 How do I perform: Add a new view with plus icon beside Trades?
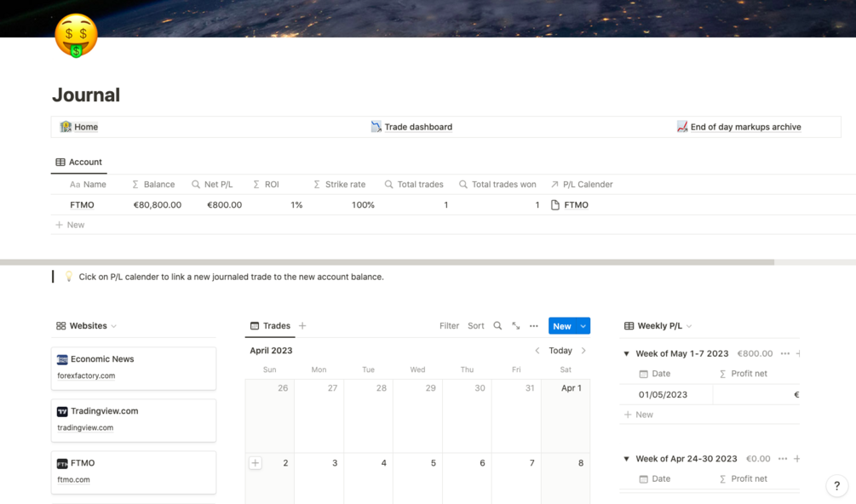point(302,326)
